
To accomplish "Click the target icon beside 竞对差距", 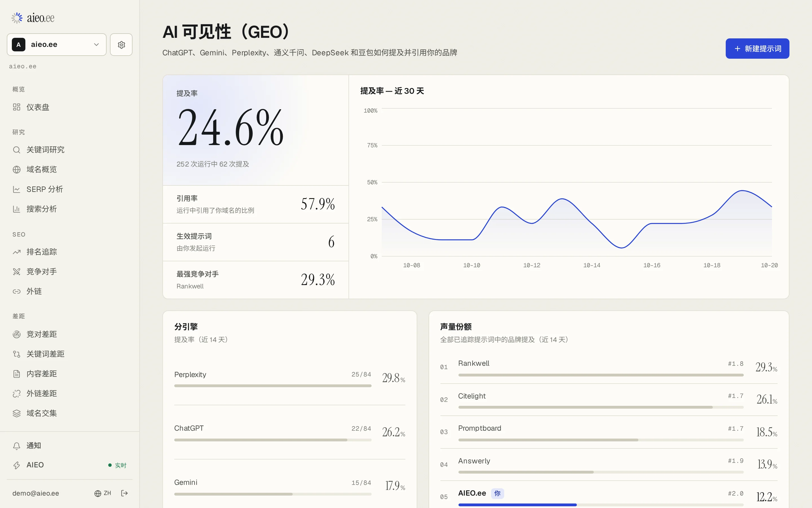I will 16,334.
